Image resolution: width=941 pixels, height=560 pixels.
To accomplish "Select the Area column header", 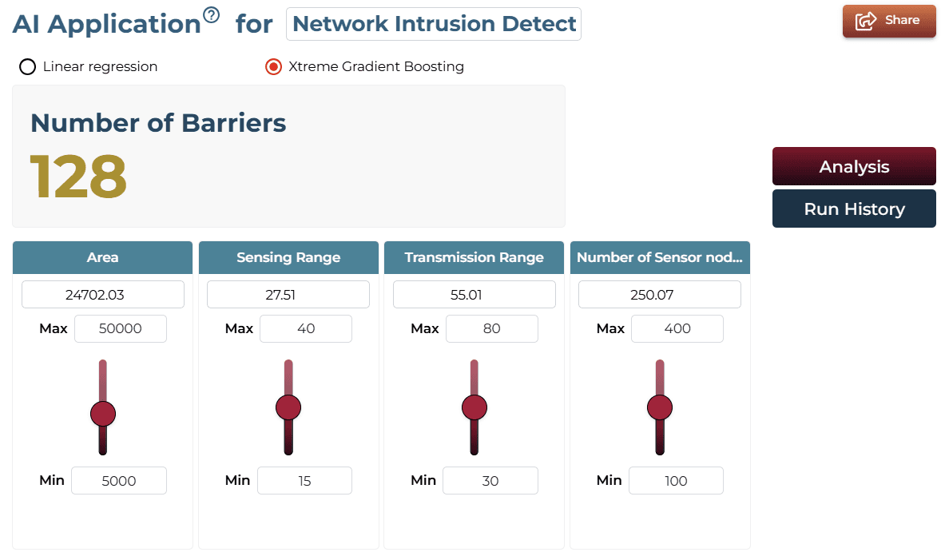I will (102, 257).
